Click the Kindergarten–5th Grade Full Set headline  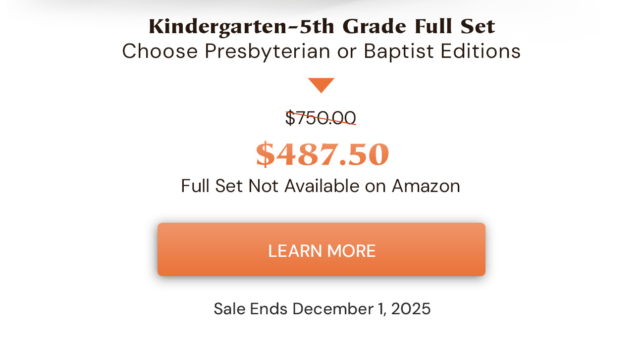(321, 26)
